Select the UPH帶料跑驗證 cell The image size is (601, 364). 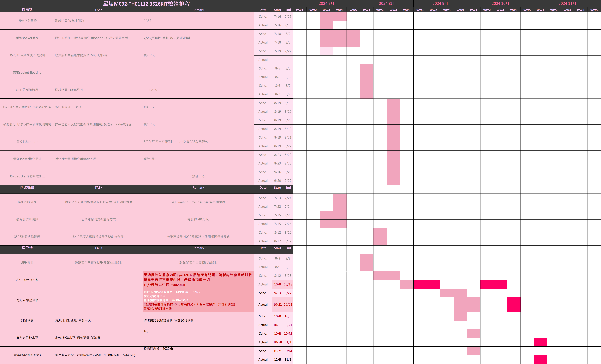pos(27,90)
